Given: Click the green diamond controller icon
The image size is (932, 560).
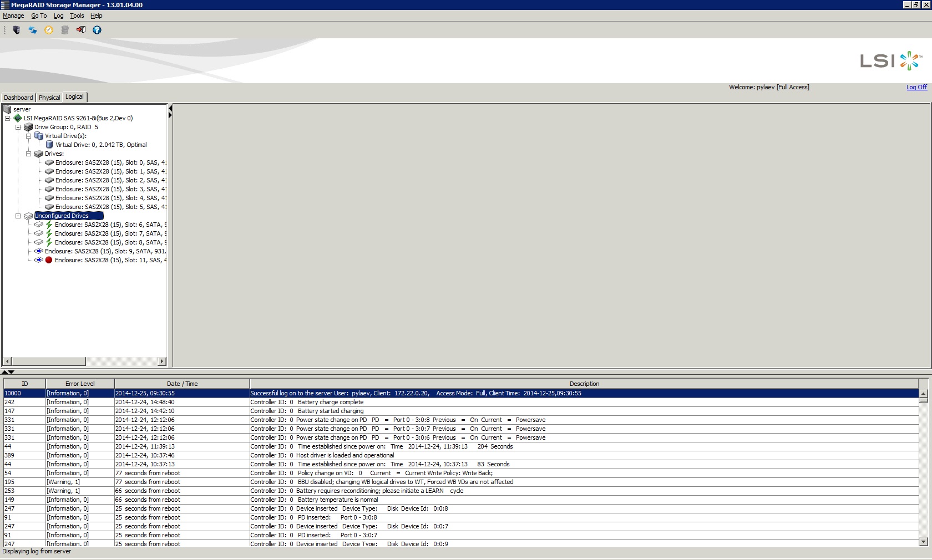Looking at the screenshot, I should pyautogui.click(x=18, y=118).
